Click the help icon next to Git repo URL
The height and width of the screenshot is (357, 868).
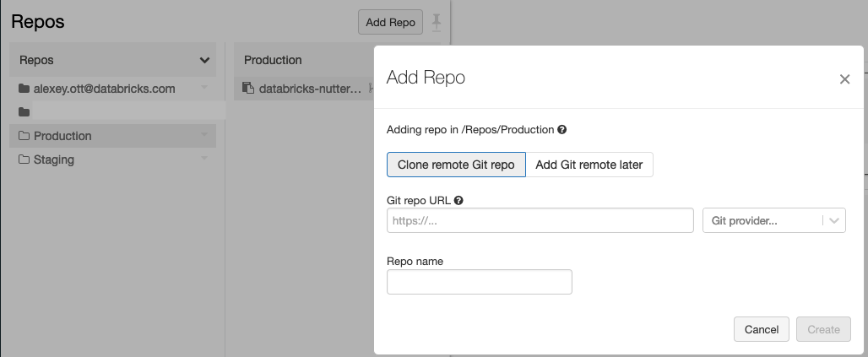458,201
